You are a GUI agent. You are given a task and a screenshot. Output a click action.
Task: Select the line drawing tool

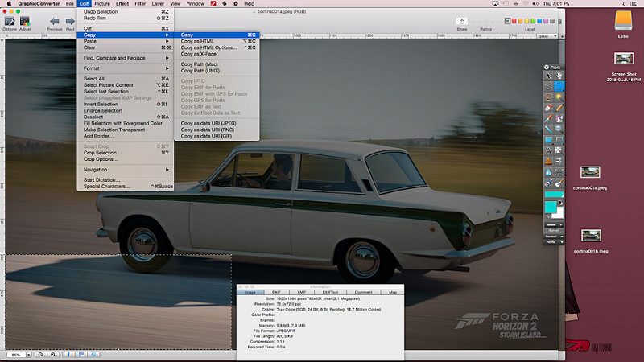(x=548, y=129)
